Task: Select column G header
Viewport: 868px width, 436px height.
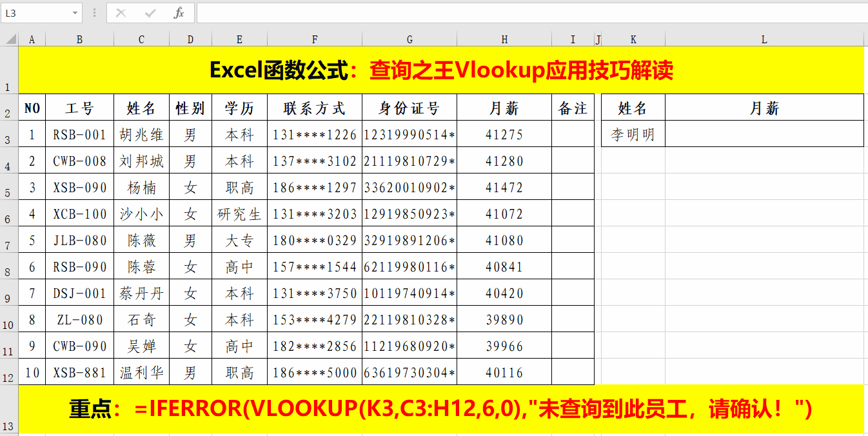Action: [409, 39]
